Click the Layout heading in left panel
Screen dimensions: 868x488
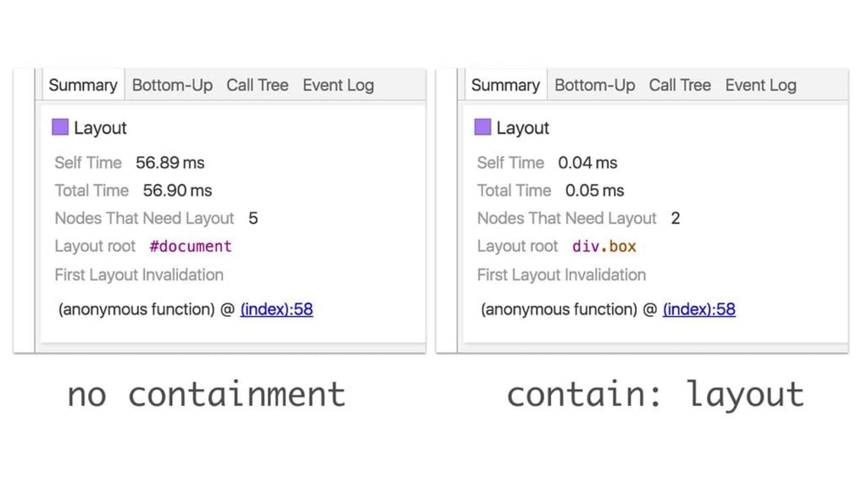point(100,128)
